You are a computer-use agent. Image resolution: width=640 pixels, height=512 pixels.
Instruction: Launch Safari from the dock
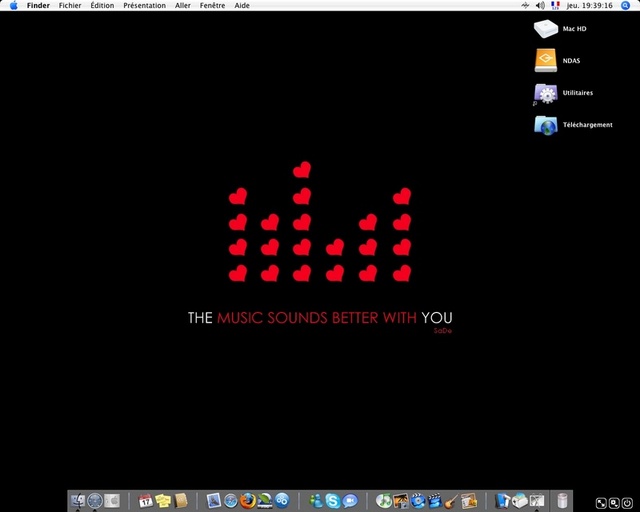tap(231, 500)
